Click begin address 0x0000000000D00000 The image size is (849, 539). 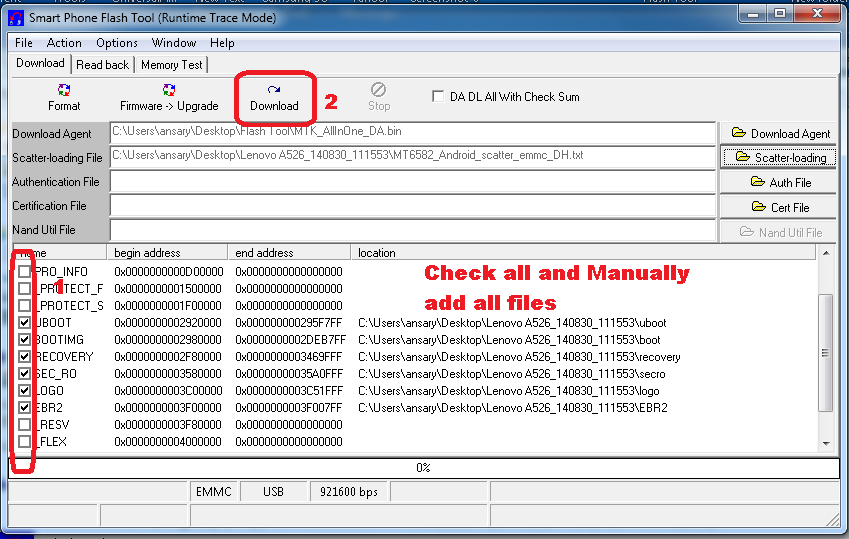coord(168,271)
